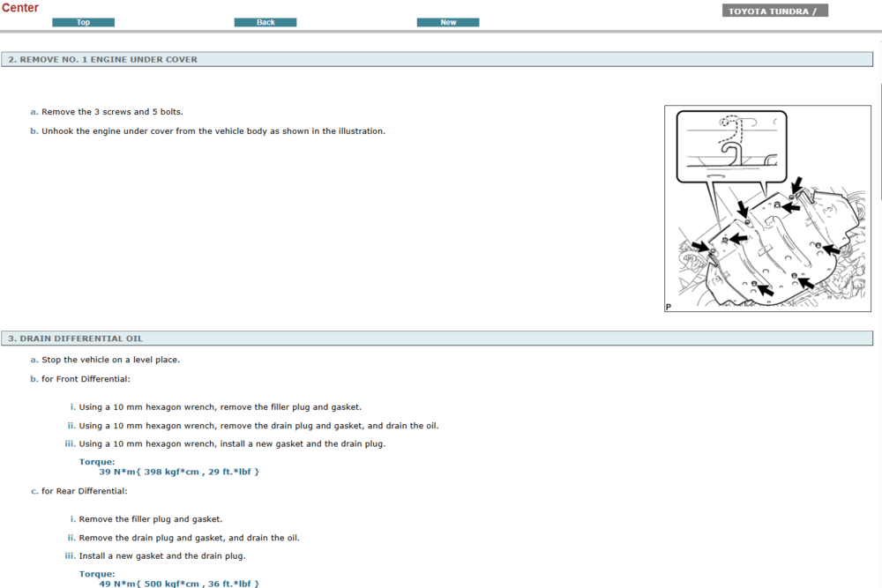
Task: Click the 'Unhook the engine under cover' step
Action: 213,131
